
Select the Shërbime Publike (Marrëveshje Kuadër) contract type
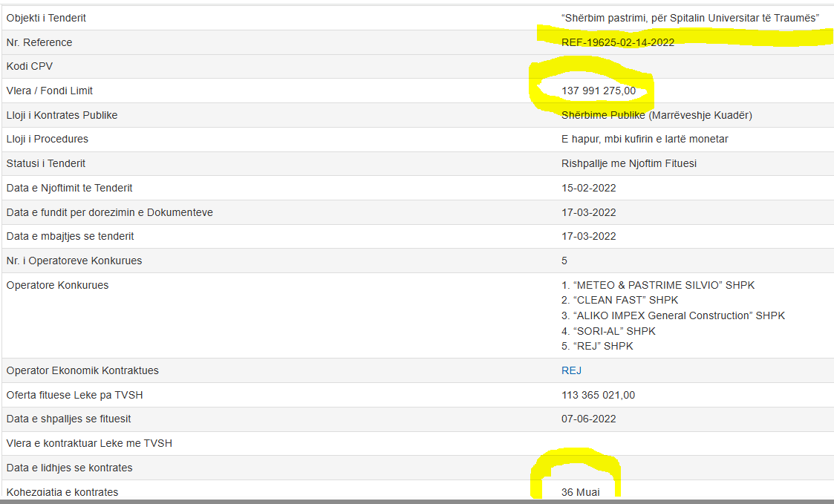click(x=657, y=115)
